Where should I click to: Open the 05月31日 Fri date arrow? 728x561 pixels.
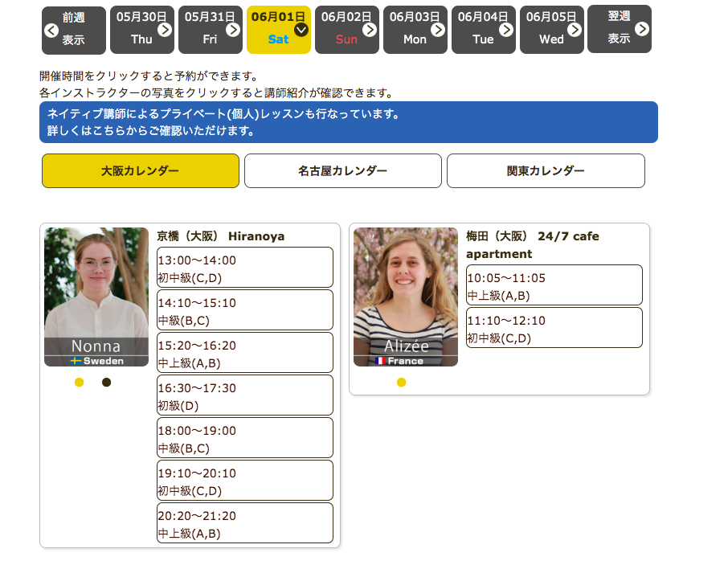(x=233, y=30)
